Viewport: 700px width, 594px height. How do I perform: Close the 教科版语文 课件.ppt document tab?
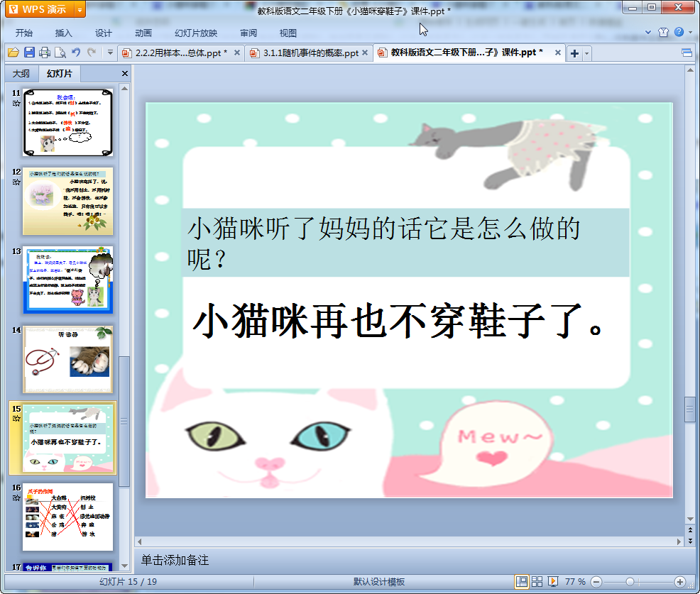tap(557, 53)
